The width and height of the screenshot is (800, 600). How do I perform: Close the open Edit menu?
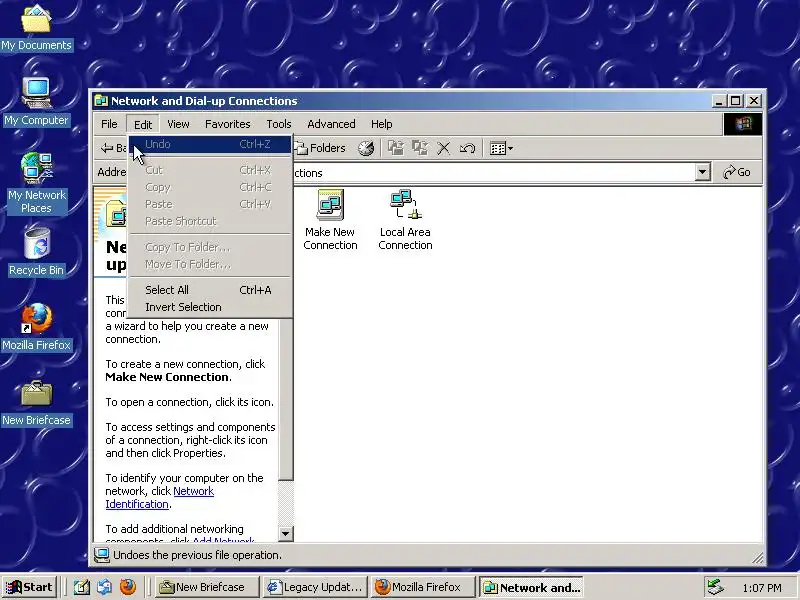143,124
